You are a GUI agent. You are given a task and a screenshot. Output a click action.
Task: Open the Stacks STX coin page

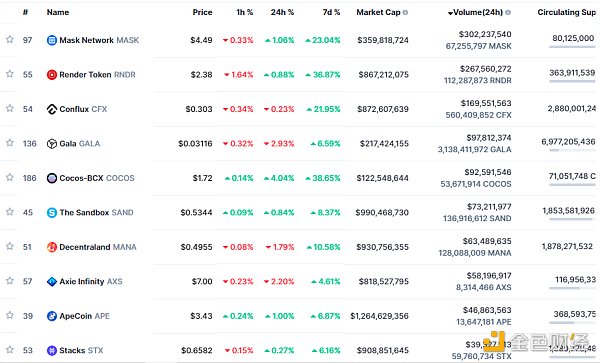pos(81,350)
